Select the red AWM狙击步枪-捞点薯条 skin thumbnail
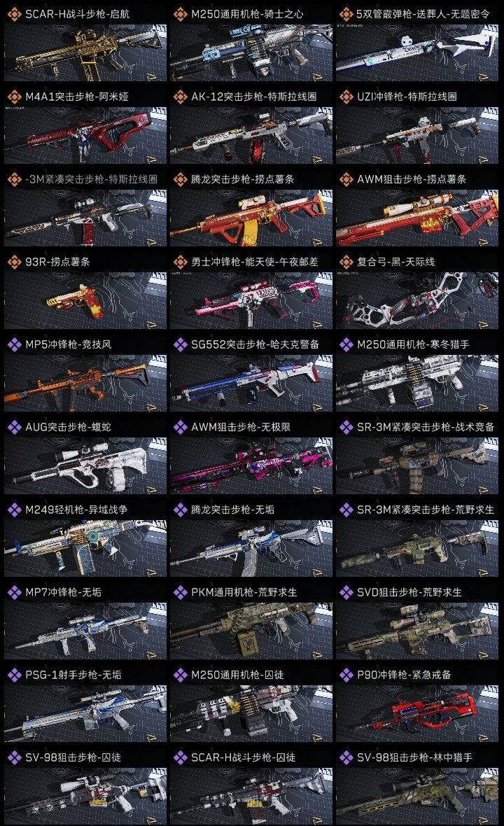Screen dimensions: 504x826 (x=417, y=218)
